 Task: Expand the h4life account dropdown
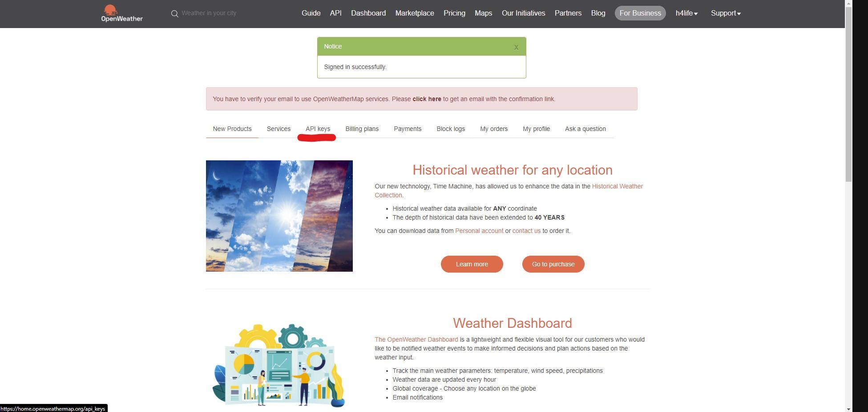coord(686,13)
